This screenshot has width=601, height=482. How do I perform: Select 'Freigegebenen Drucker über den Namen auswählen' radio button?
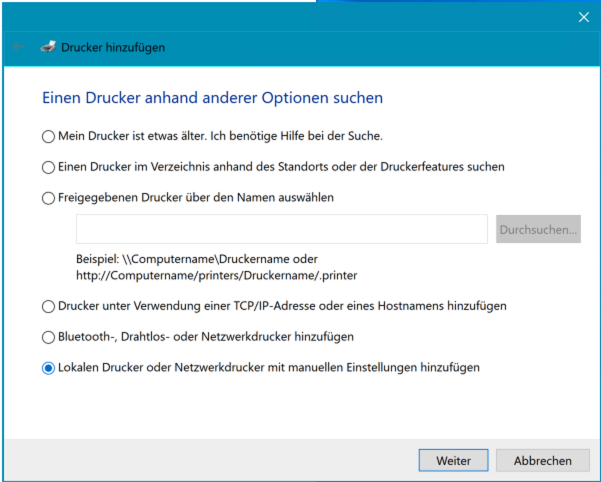point(48,198)
